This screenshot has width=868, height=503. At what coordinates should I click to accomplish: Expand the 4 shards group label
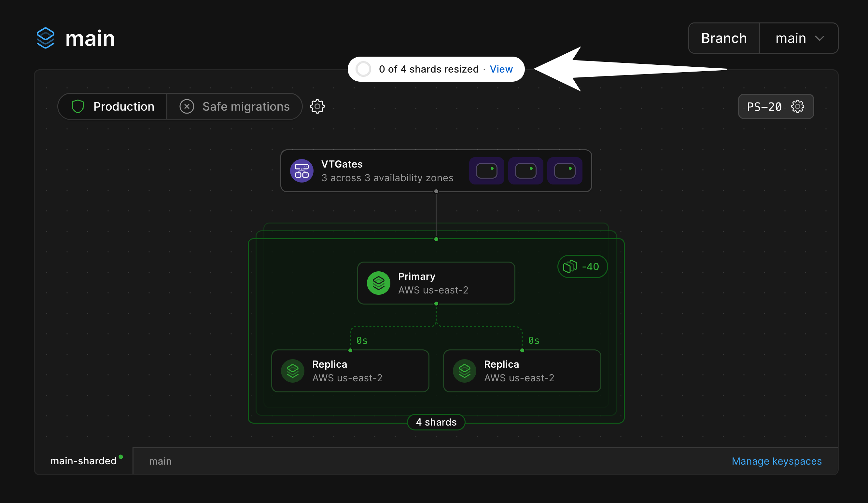[x=436, y=422]
